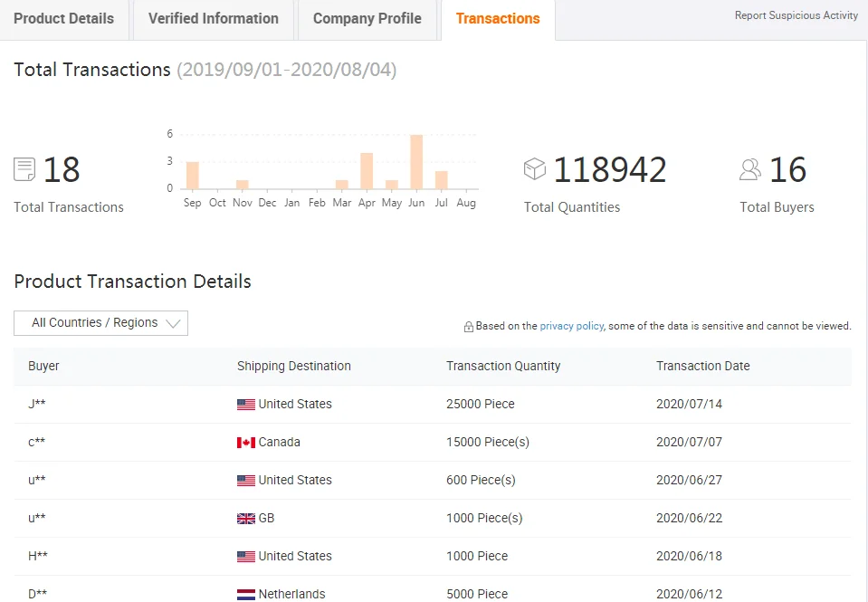Select the Transactions tab
Viewport: 868px width, 602px height.
click(498, 19)
